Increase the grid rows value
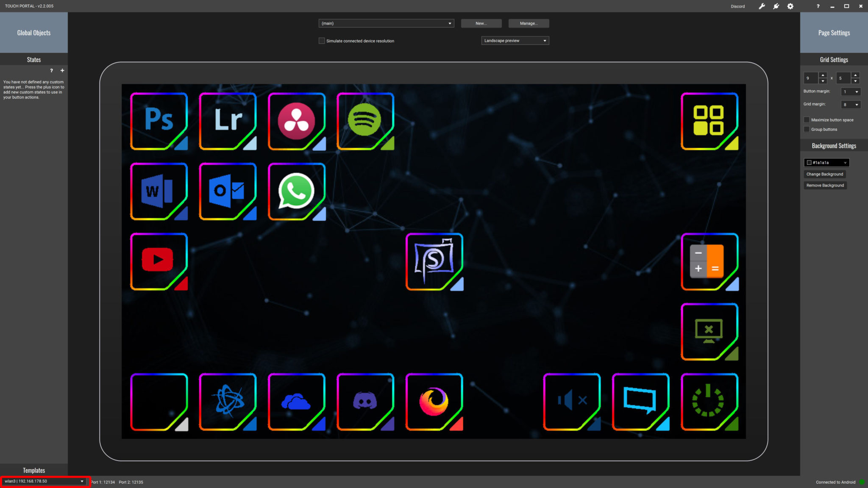The image size is (868, 488). [x=855, y=75]
